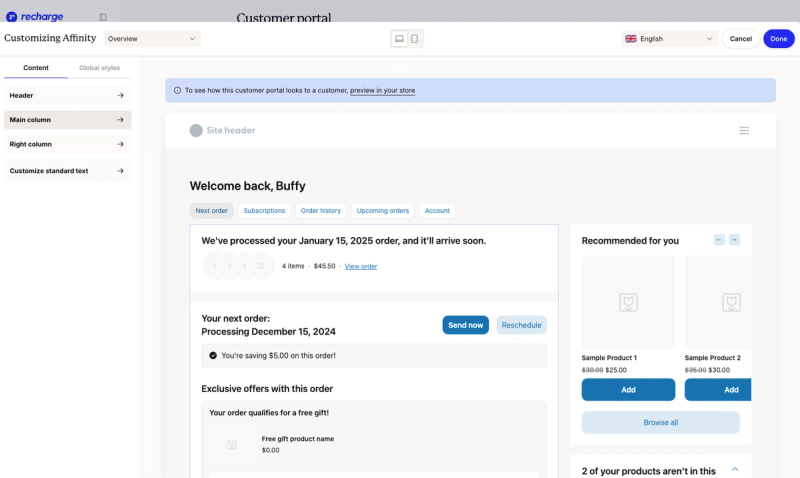Click the info icon in banner

(178, 90)
